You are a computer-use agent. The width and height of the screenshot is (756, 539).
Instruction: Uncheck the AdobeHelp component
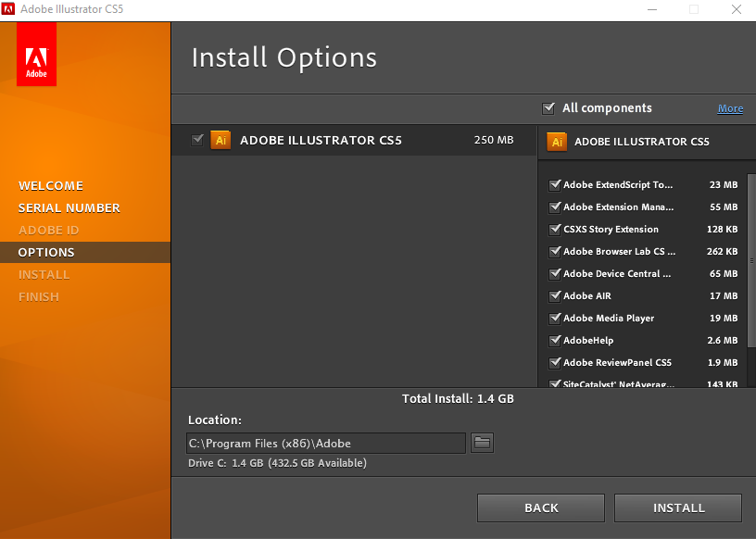point(554,341)
